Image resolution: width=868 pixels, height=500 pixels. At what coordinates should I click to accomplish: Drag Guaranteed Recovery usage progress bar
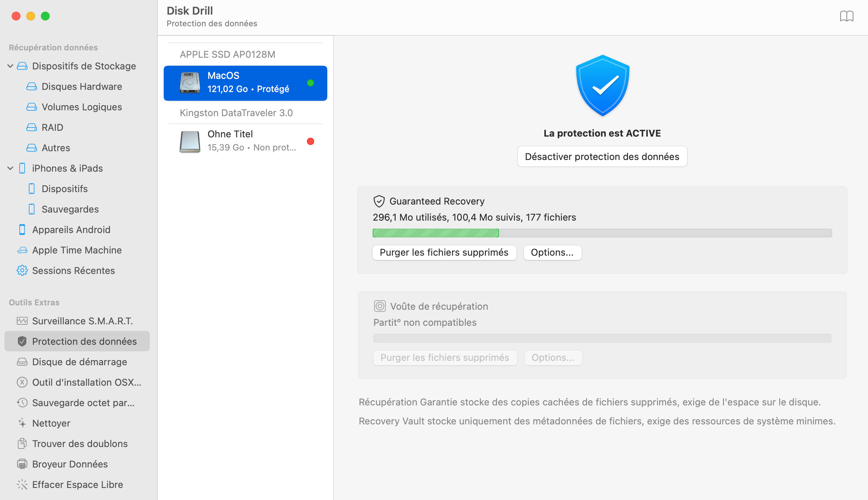click(602, 232)
